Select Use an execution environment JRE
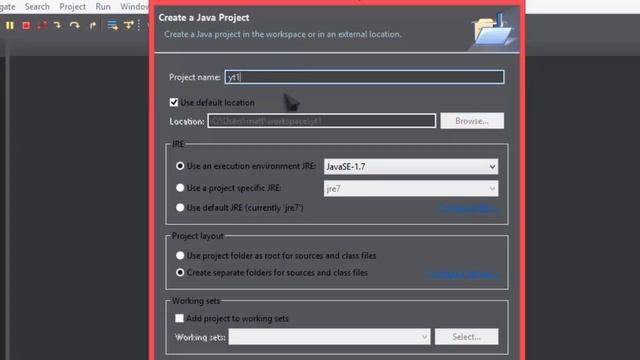640x360 pixels. click(x=180, y=166)
